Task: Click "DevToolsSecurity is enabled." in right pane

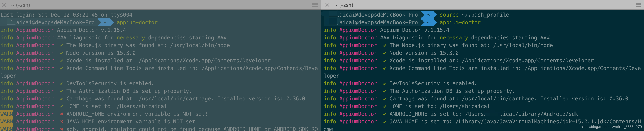Action: click(433, 83)
